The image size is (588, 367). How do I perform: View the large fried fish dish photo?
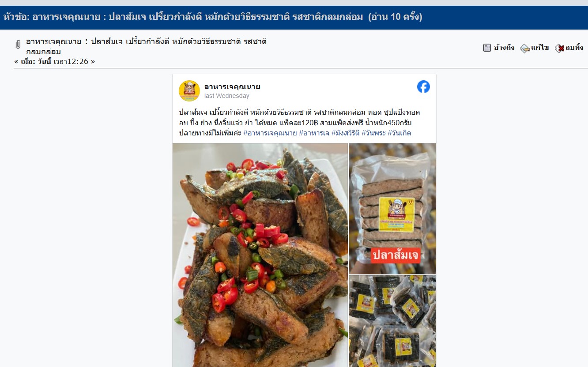(260, 255)
